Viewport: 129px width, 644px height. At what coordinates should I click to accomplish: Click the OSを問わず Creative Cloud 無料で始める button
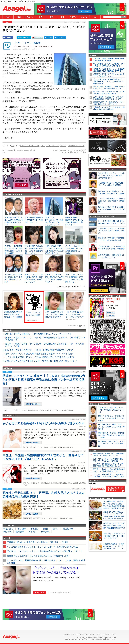100,398
